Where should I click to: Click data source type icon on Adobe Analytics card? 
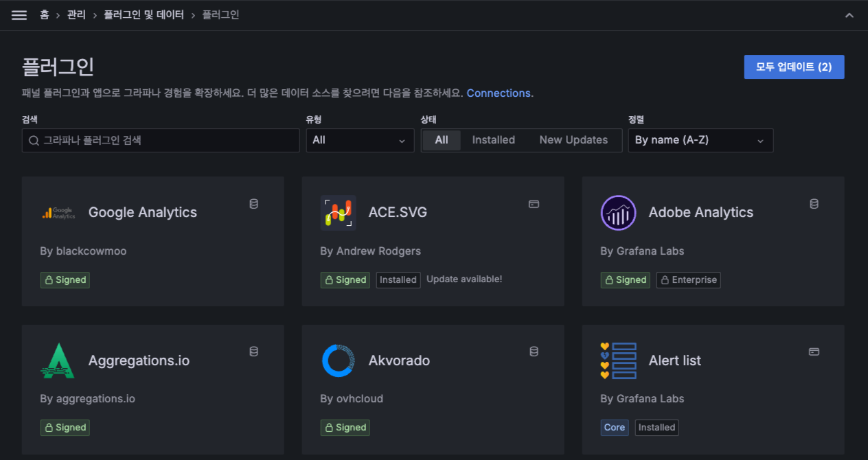pos(814,204)
